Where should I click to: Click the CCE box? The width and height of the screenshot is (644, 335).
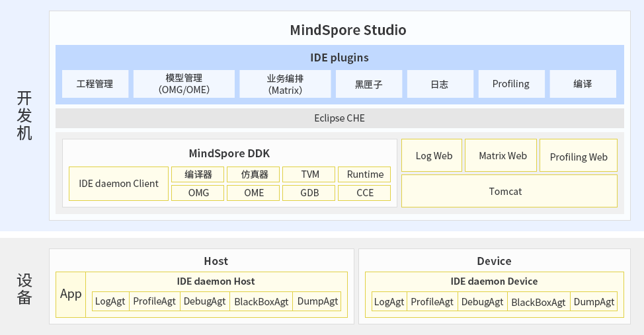364,193
